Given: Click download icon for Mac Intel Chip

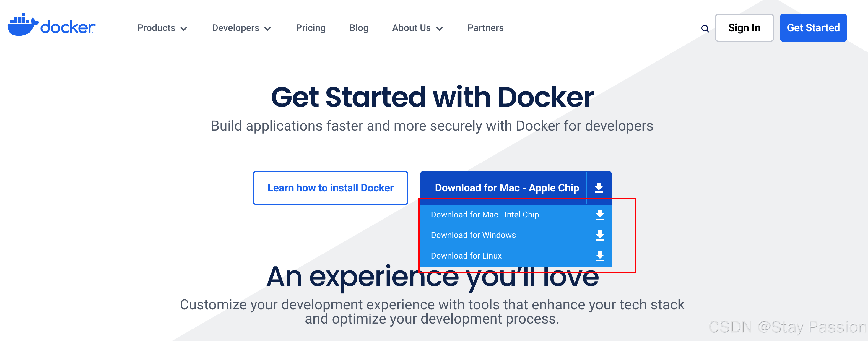Looking at the screenshot, I should (x=599, y=215).
